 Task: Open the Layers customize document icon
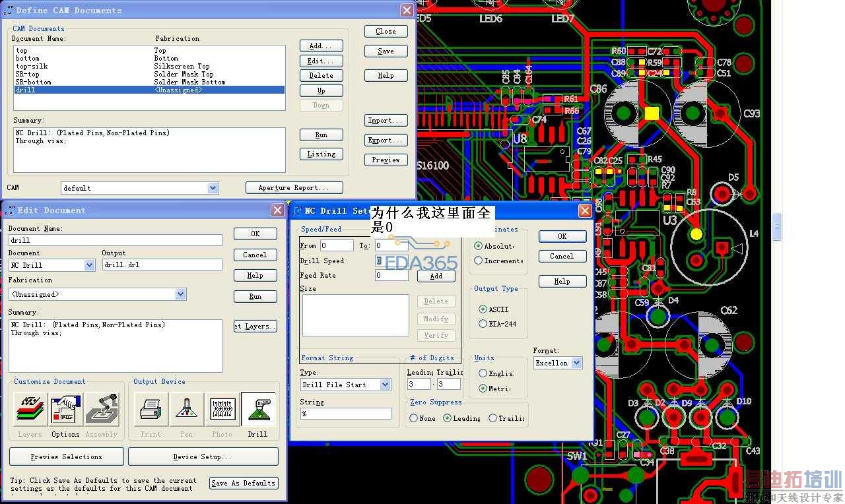[x=30, y=410]
